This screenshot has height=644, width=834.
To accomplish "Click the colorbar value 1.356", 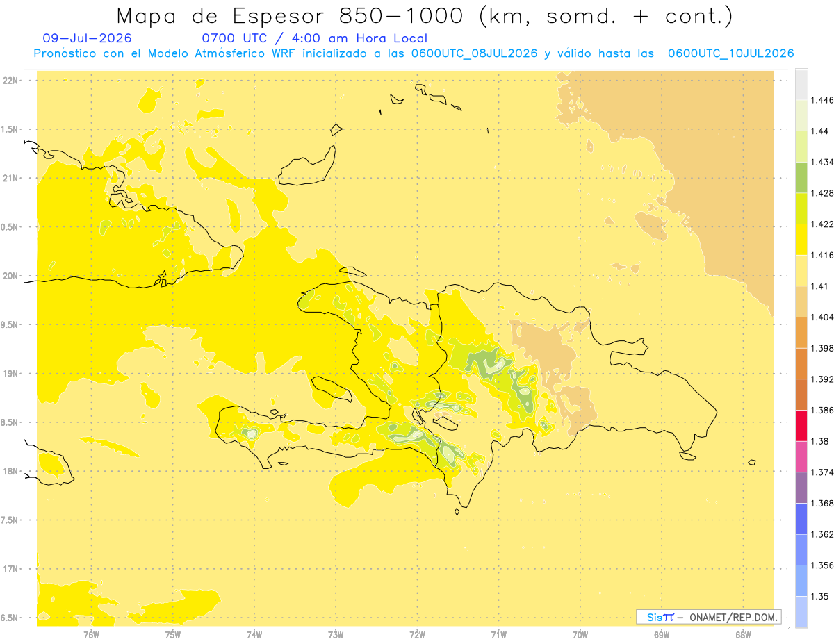I will [x=822, y=565].
